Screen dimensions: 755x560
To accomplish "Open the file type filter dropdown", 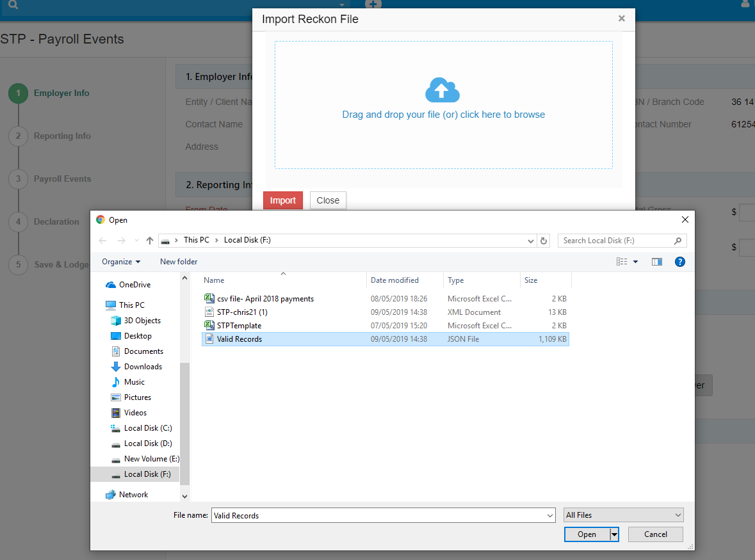I will click(x=624, y=515).
